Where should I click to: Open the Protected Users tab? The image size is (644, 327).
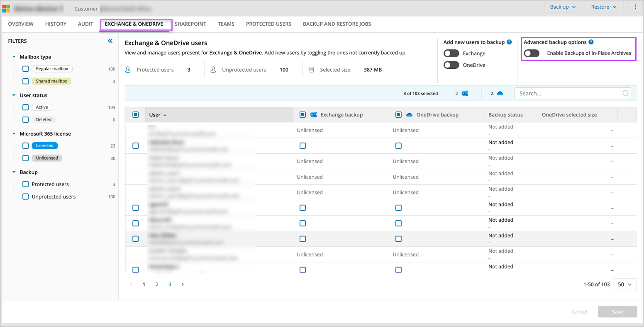tap(268, 24)
